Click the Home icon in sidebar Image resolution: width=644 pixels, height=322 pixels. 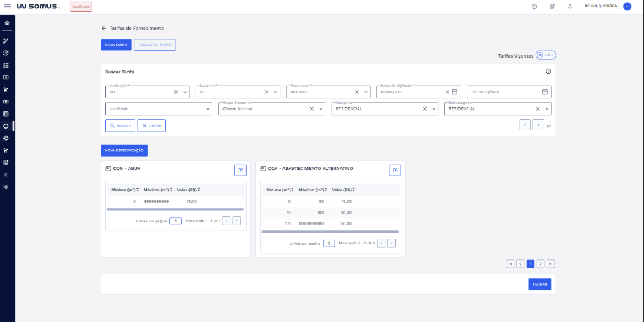[x=7, y=23]
